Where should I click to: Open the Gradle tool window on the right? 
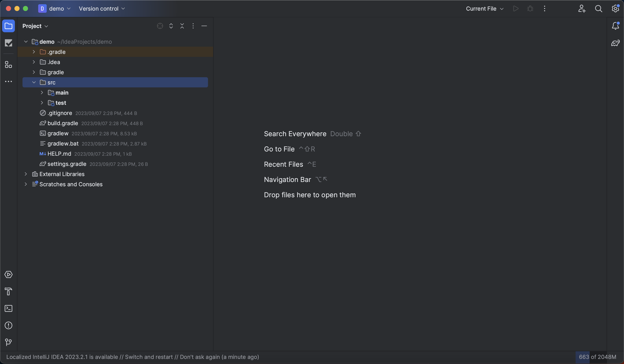(x=616, y=43)
